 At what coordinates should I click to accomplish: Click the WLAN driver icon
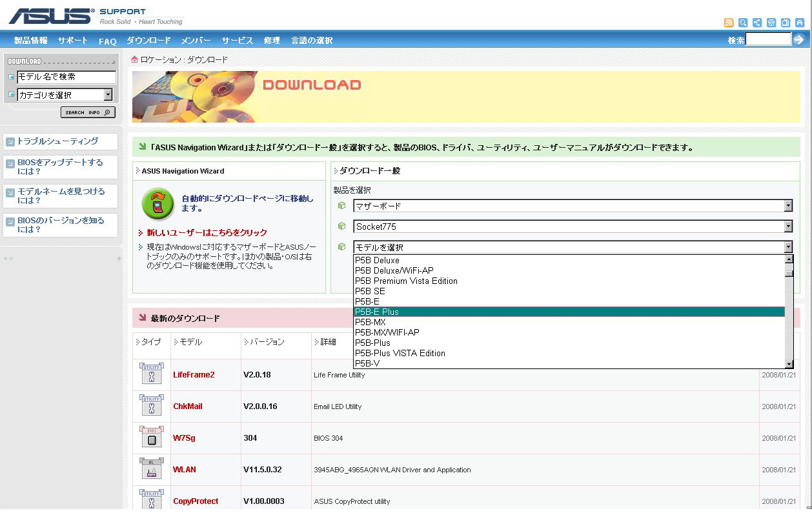tap(152, 469)
